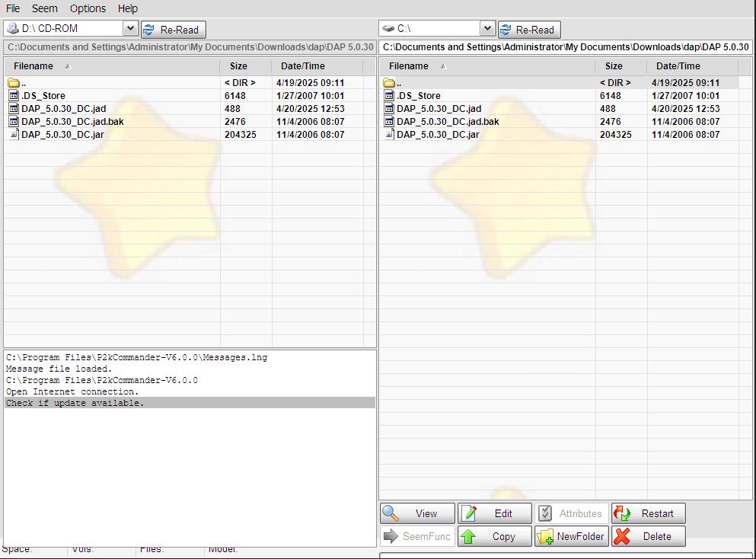Click size 2476 in right panel

coord(611,122)
